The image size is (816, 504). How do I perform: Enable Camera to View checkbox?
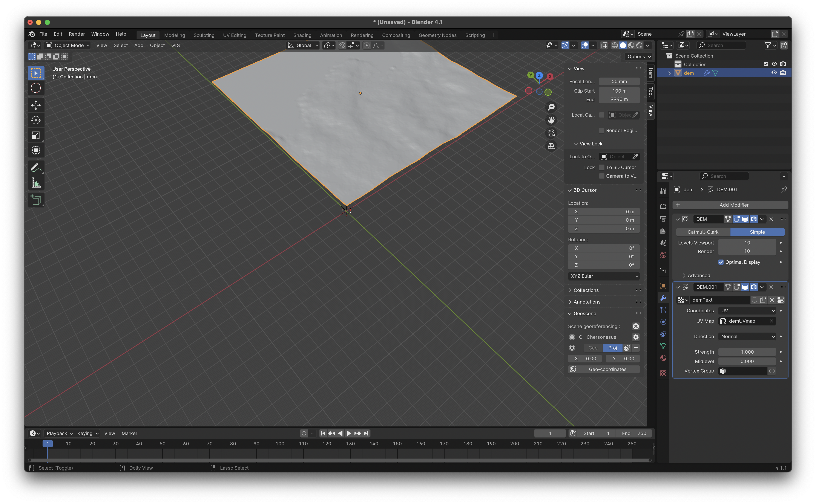tap(602, 176)
